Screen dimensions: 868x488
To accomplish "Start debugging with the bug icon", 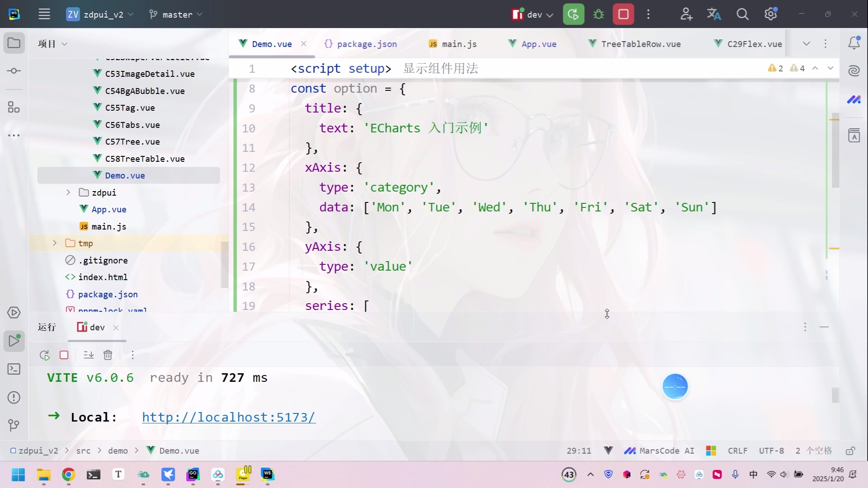I will coord(599,14).
